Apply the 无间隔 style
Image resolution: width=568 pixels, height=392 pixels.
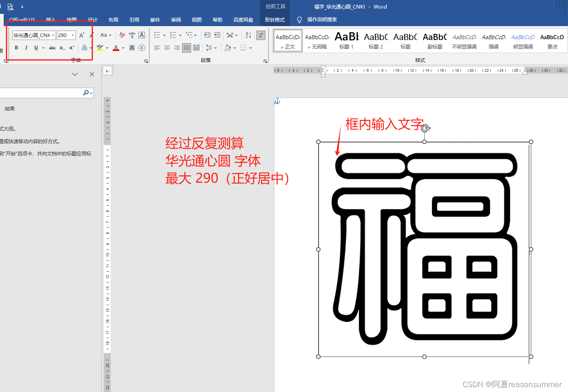317,41
